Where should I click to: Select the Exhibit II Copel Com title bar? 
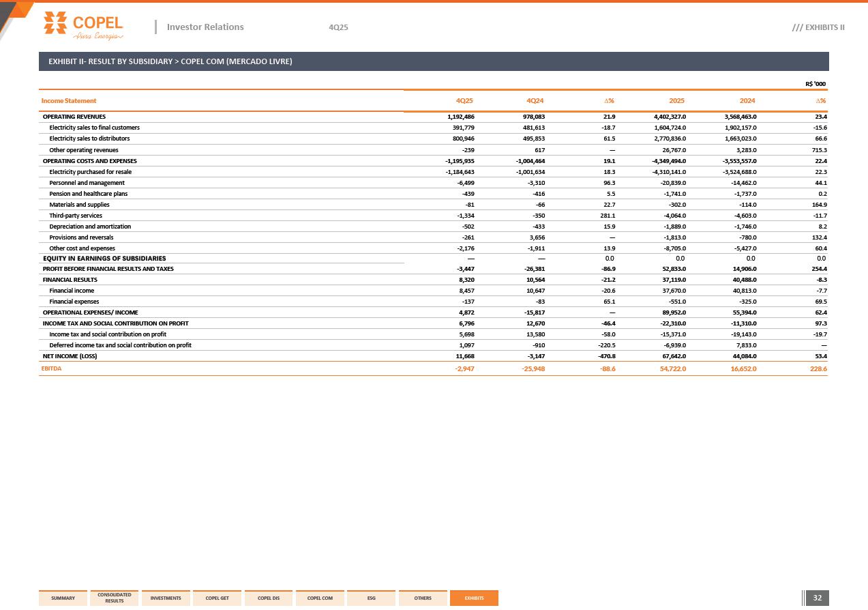tap(434, 61)
